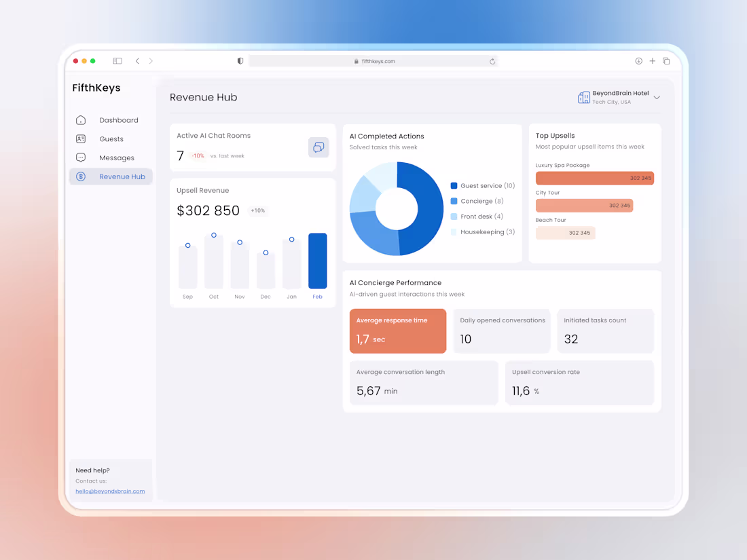This screenshot has height=560, width=747.
Task: Go back using the browser back arrow
Action: pos(137,60)
